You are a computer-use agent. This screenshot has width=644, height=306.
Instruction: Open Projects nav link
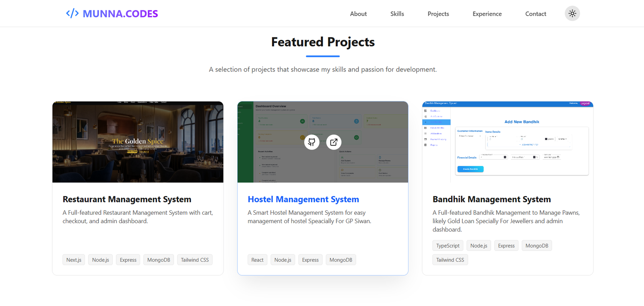[x=438, y=14]
